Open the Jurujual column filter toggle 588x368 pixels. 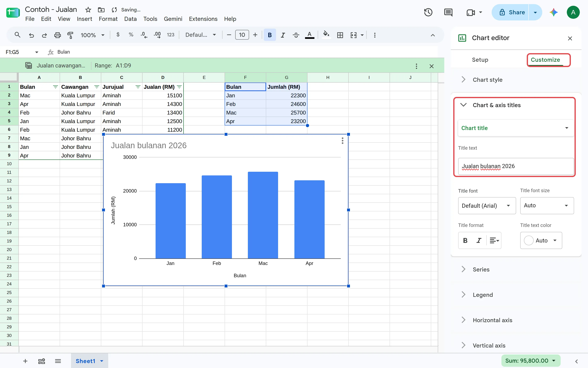pos(138,87)
